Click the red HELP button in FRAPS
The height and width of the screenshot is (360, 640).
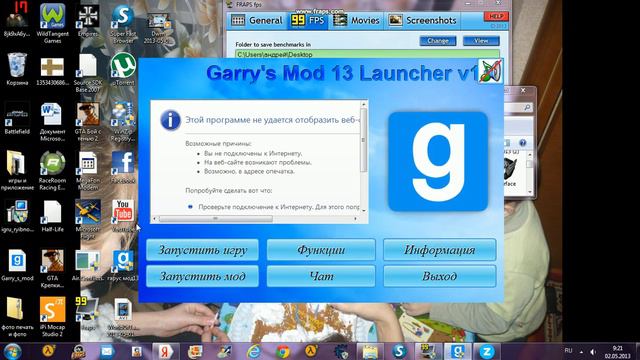click(496, 16)
